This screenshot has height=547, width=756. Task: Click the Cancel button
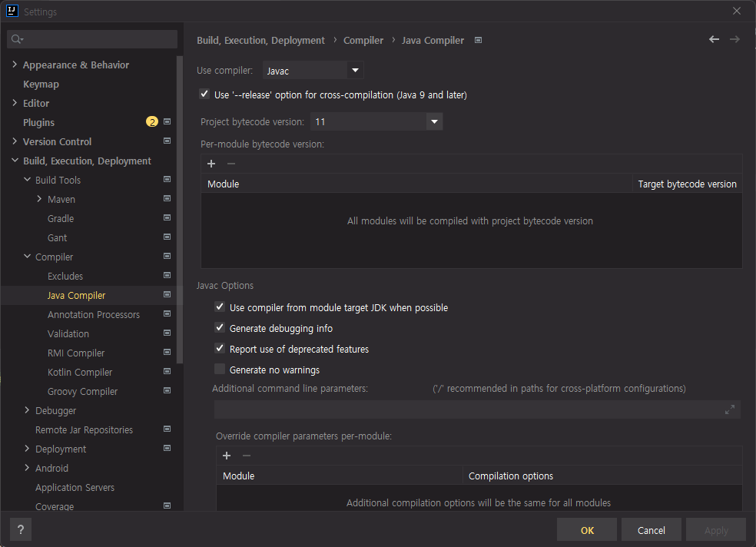[x=652, y=530]
